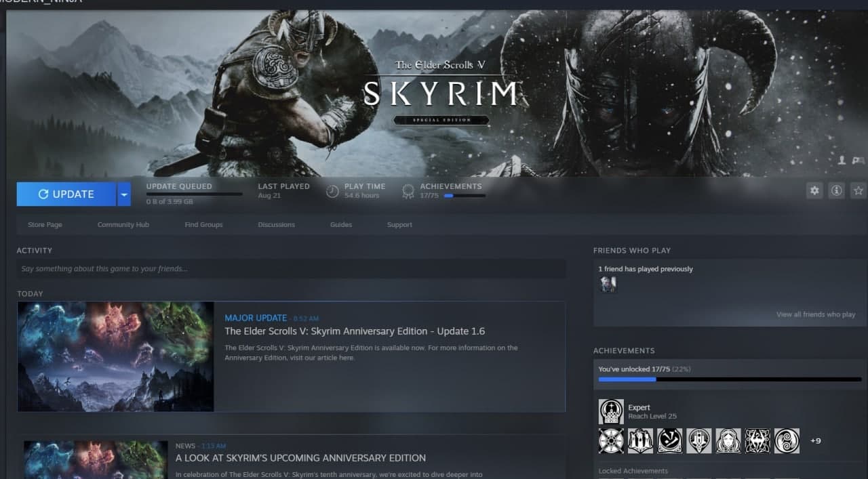Viewport: 868px width, 479px height.
Task: Open the Anniversary Edition Update 1.6 headline
Action: tap(355, 331)
